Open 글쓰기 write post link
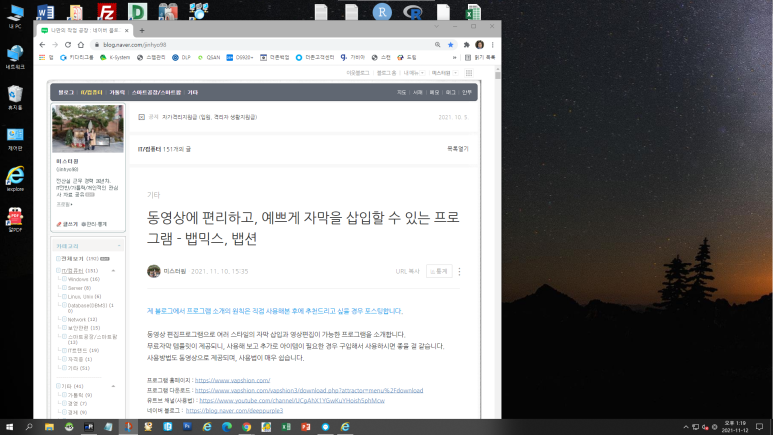The image size is (773, 435). (67, 224)
